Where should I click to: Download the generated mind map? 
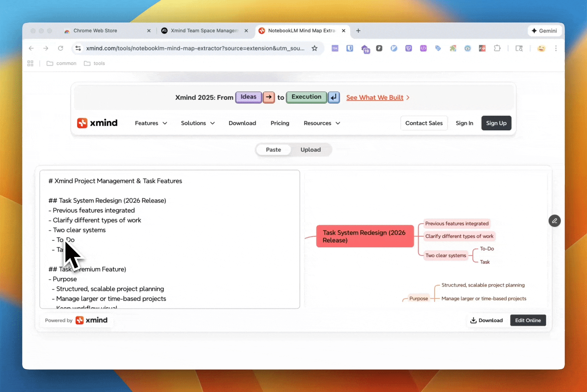[486, 320]
